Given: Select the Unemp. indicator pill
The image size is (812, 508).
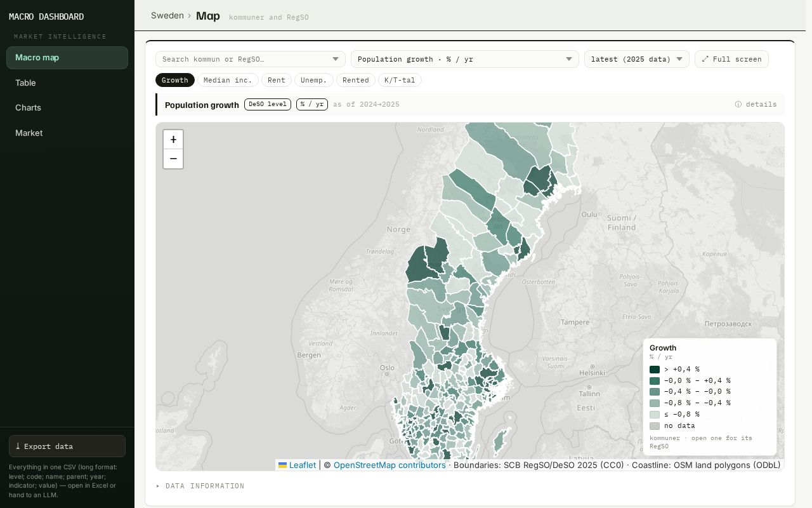Looking at the screenshot, I should [x=313, y=80].
